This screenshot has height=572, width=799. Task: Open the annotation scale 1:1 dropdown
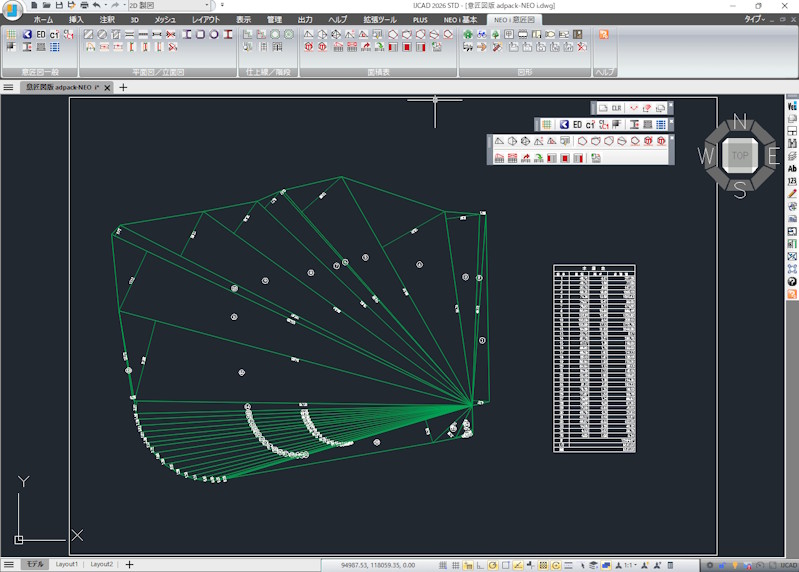[x=630, y=565]
